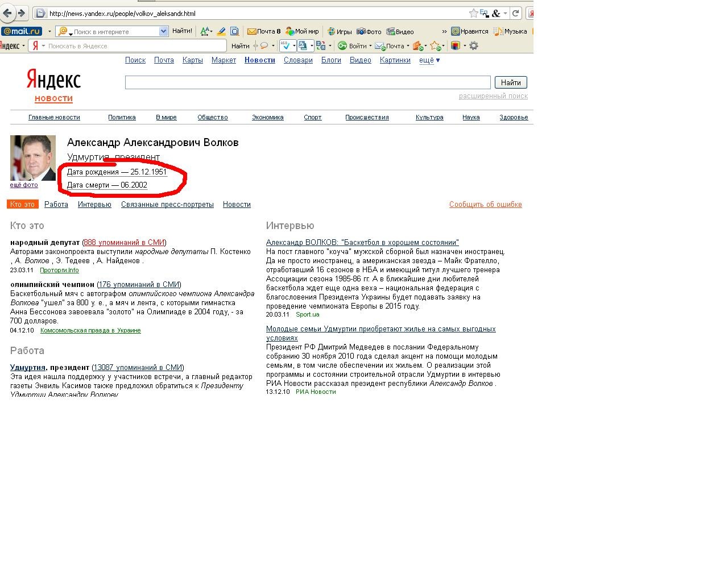The width and height of the screenshot is (728, 582).
Task: Click the Alexander Volkov portrait thumbnail
Action: (33, 157)
